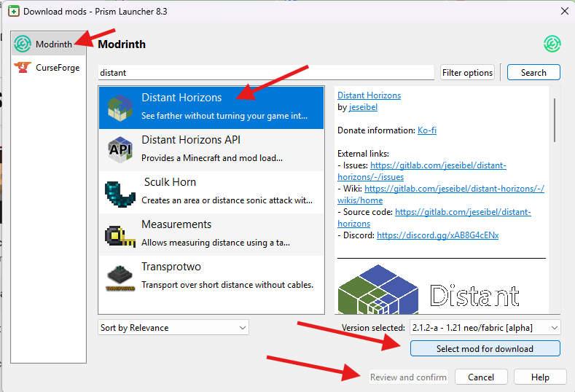Click the Measurements tape measure icon
The height and width of the screenshot is (392, 575).
pyautogui.click(x=120, y=236)
